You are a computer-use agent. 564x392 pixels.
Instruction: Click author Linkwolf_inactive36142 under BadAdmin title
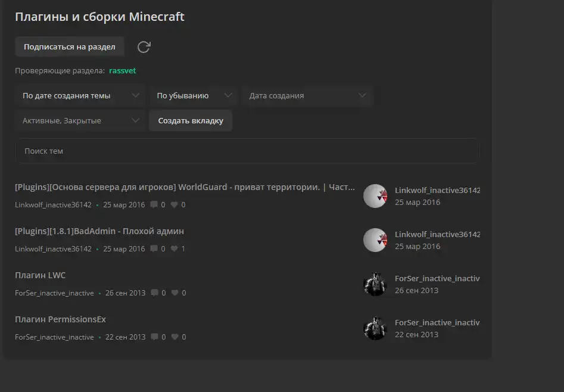coord(53,249)
